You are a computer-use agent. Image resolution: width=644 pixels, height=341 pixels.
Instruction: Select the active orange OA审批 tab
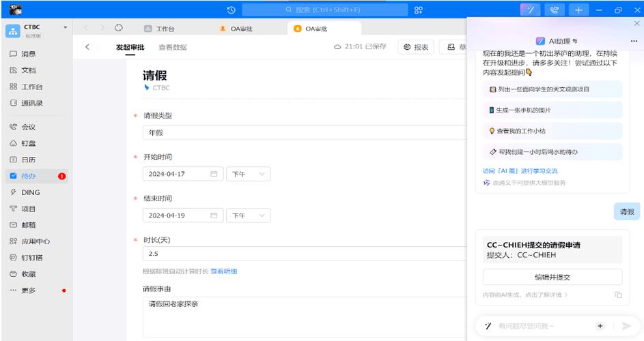pyautogui.click(x=324, y=29)
